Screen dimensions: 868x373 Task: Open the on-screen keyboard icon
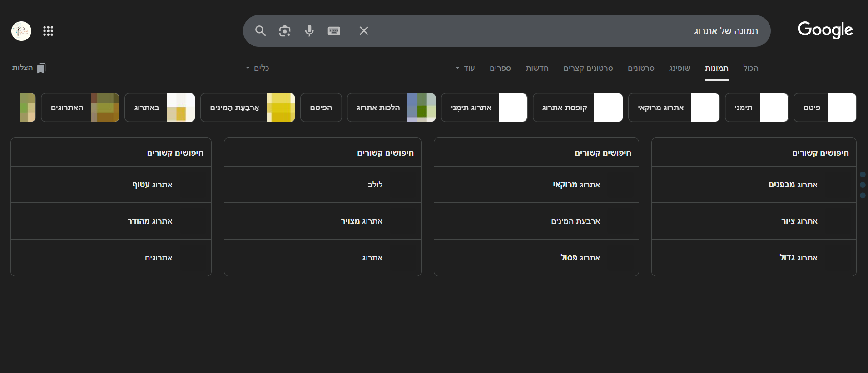point(334,31)
